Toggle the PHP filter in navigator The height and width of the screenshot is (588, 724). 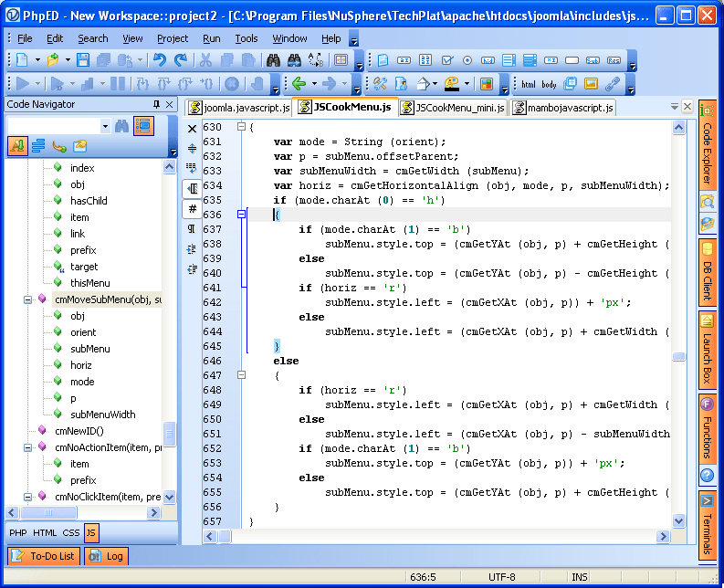[x=18, y=532]
